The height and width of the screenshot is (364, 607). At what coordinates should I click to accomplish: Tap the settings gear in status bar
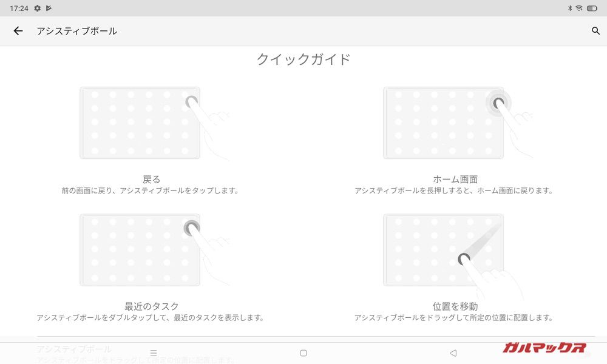(37, 8)
